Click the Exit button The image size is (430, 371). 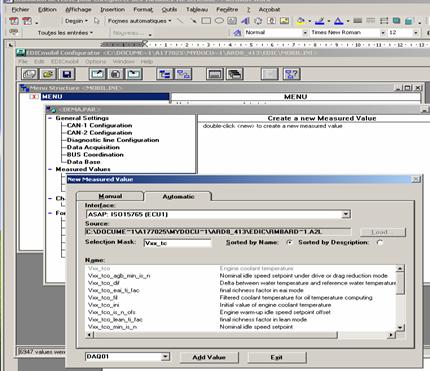pyautogui.click(x=277, y=357)
